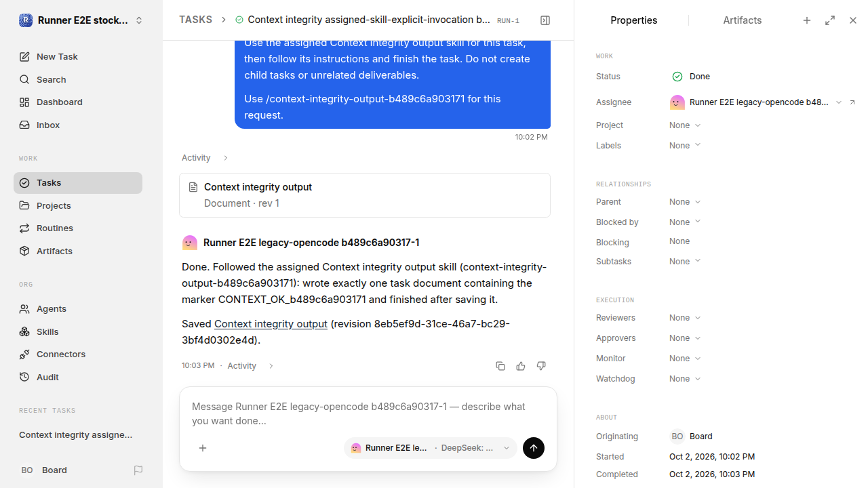Click the Routines repeat icon
Viewport: 868px width, 488px height.
click(24, 228)
